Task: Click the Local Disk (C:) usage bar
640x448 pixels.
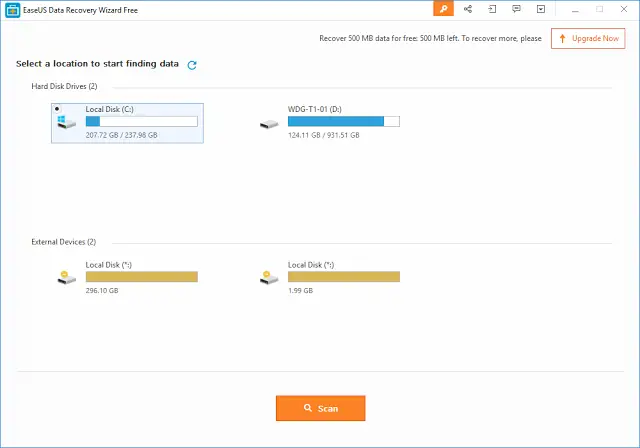Action: 142,121
